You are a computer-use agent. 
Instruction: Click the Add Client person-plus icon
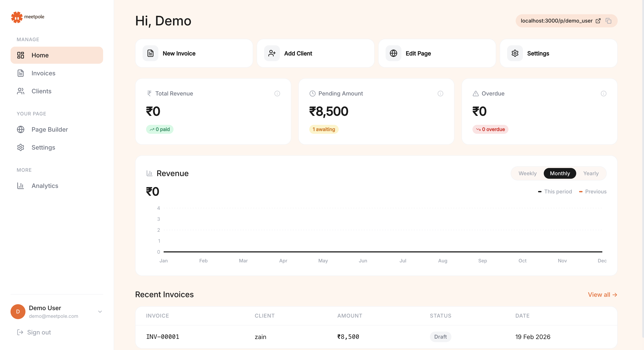tap(272, 53)
